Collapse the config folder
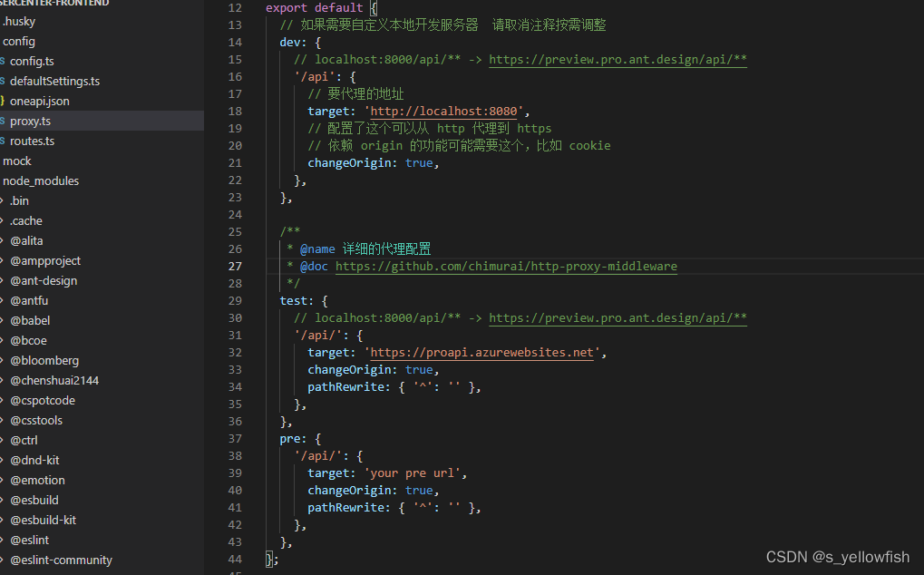Image resolution: width=924 pixels, height=575 pixels. (x=19, y=42)
